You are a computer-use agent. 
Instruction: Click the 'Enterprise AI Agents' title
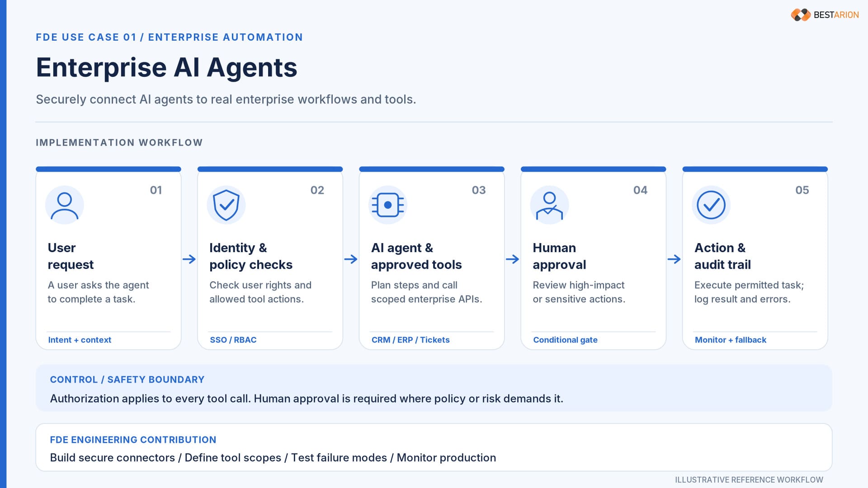point(166,68)
